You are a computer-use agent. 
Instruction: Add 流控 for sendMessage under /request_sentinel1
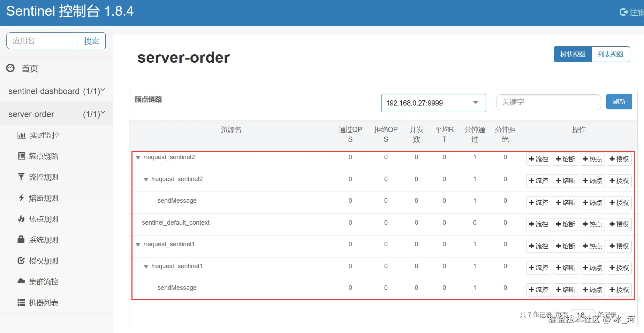(x=538, y=289)
